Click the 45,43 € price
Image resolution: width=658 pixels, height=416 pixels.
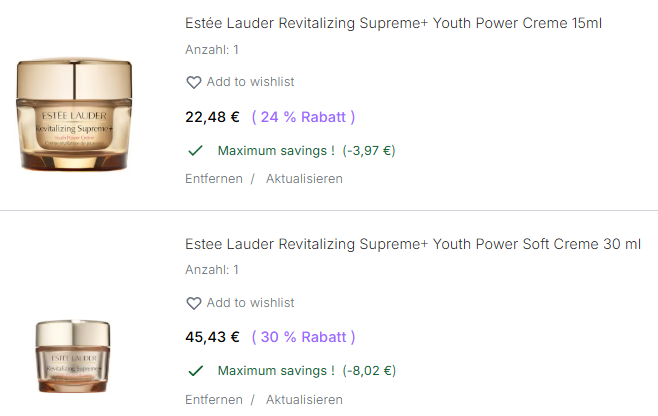click(x=212, y=337)
